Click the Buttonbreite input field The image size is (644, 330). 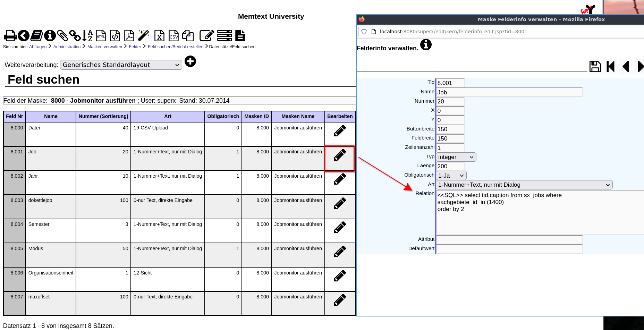(x=450, y=129)
